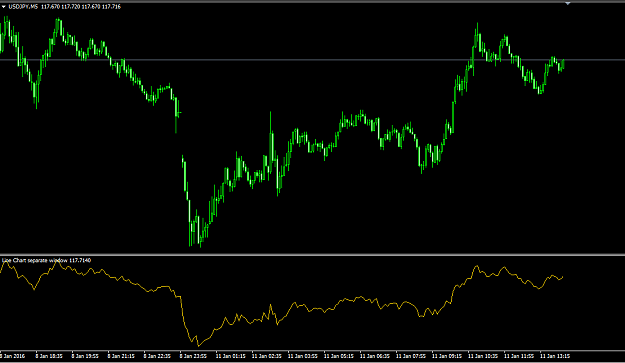Click the '11 Jan 03:55' time axis label
625x363 pixels.
[x=303, y=356]
